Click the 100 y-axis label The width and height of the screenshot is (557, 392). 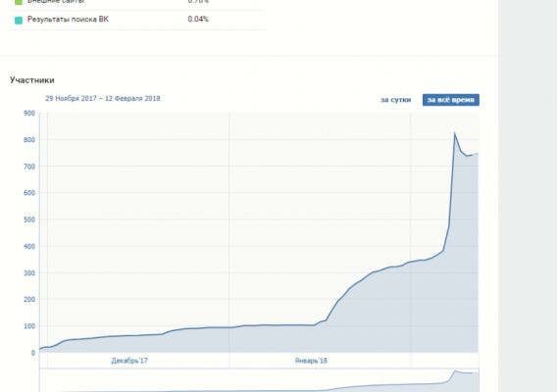[x=29, y=326]
